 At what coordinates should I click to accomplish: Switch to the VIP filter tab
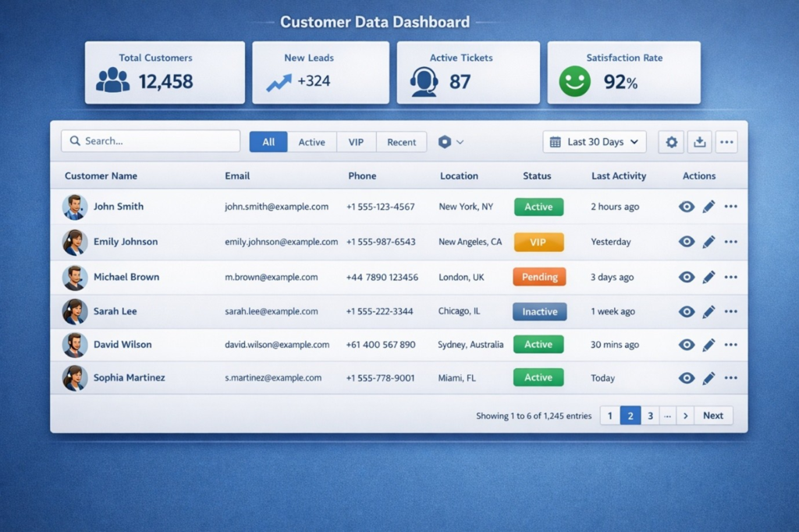pyautogui.click(x=356, y=142)
